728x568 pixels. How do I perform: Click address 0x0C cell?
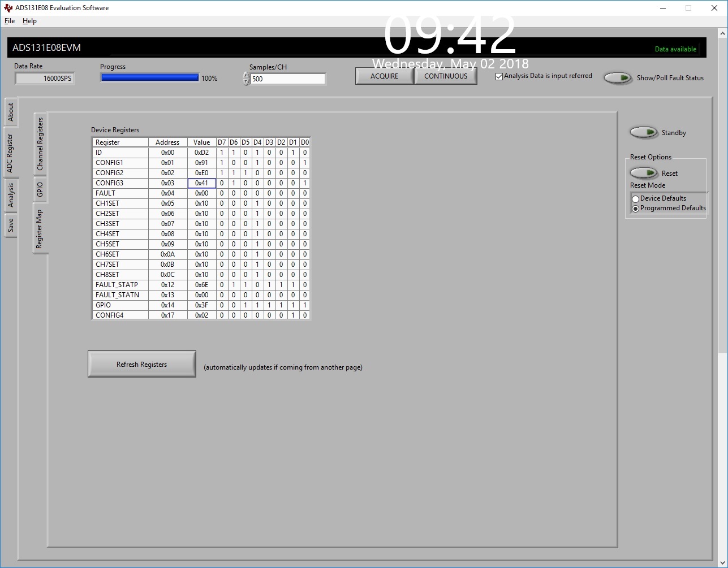[x=168, y=275]
